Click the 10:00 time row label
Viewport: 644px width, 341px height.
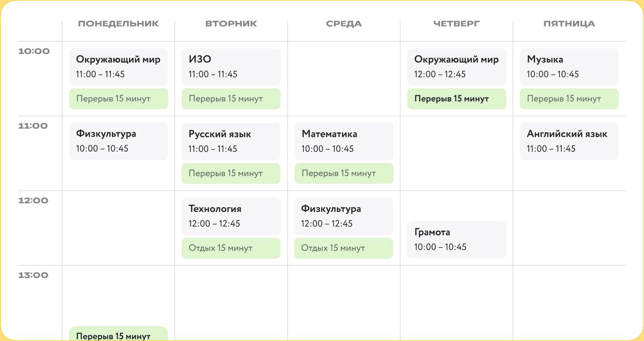(34, 51)
